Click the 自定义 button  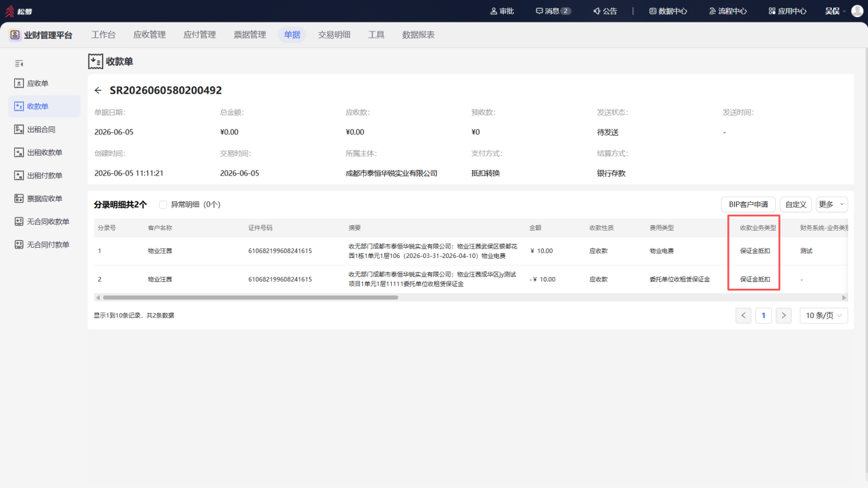coord(796,204)
